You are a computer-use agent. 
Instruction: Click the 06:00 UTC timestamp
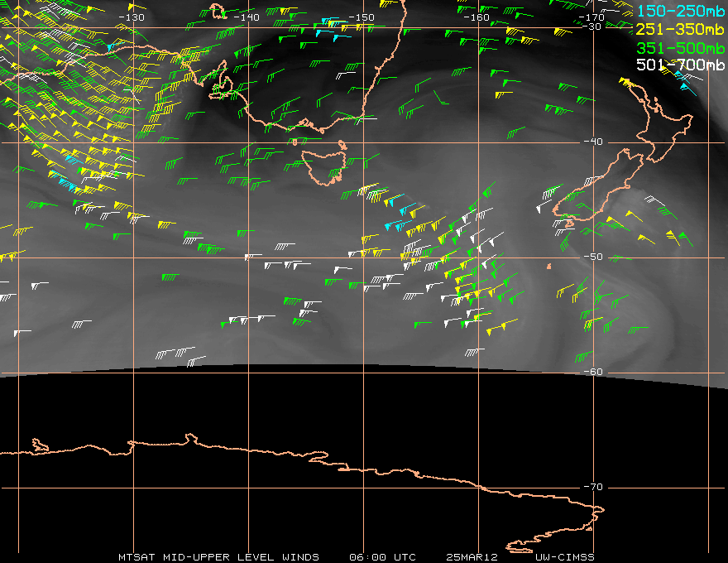[x=382, y=556]
